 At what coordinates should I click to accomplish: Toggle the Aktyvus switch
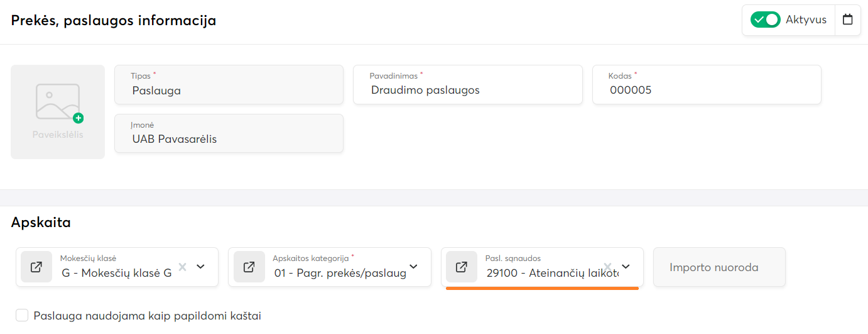[766, 19]
